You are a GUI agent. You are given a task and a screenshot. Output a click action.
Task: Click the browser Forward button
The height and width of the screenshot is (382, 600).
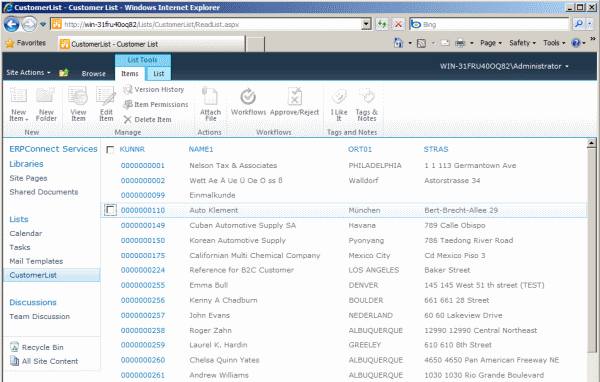(x=29, y=24)
